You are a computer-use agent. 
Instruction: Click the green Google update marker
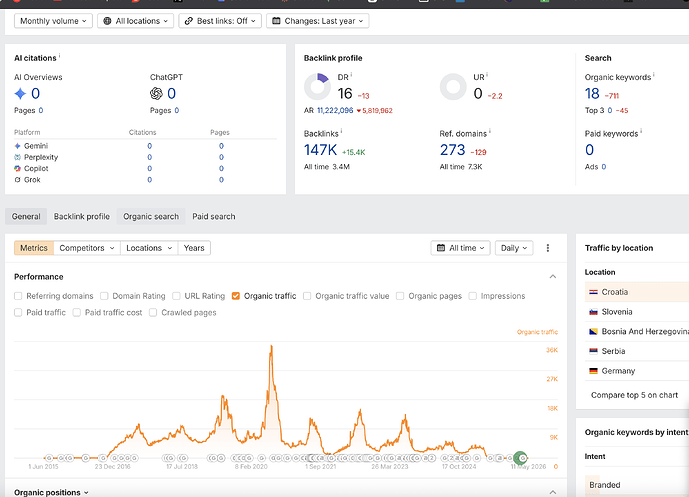tap(521, 458)
